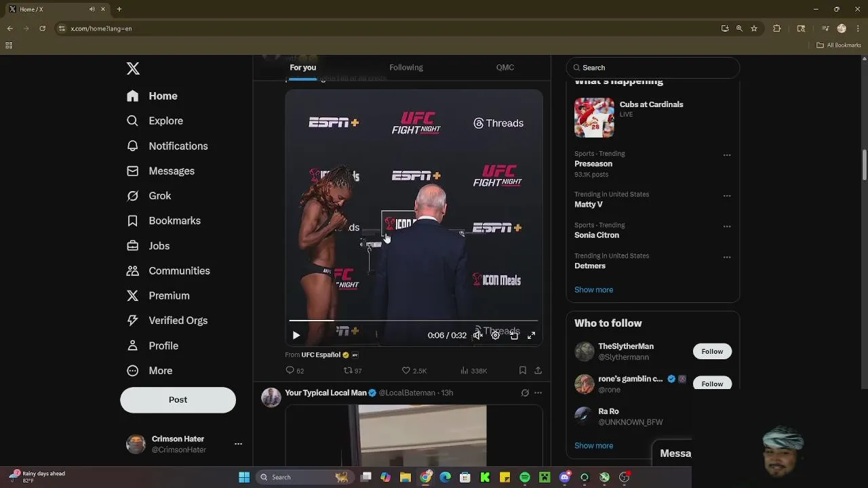Open more options for Preseason trend

[x=727, y=155]
